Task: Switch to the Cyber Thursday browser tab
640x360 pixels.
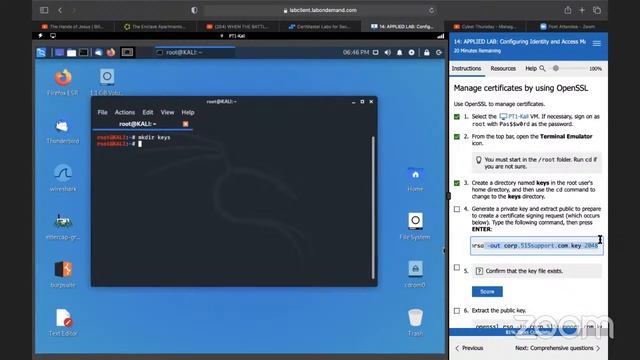Action: (x=485, y=27)
